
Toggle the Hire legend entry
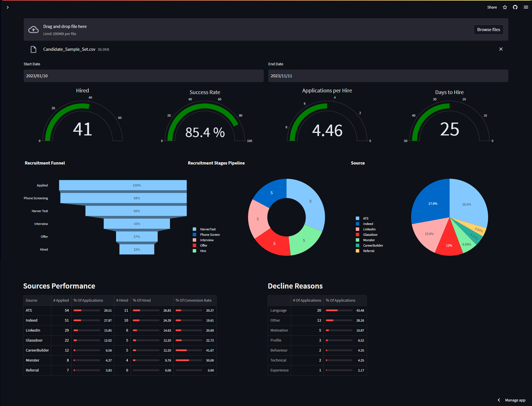[x=199, y=251]
